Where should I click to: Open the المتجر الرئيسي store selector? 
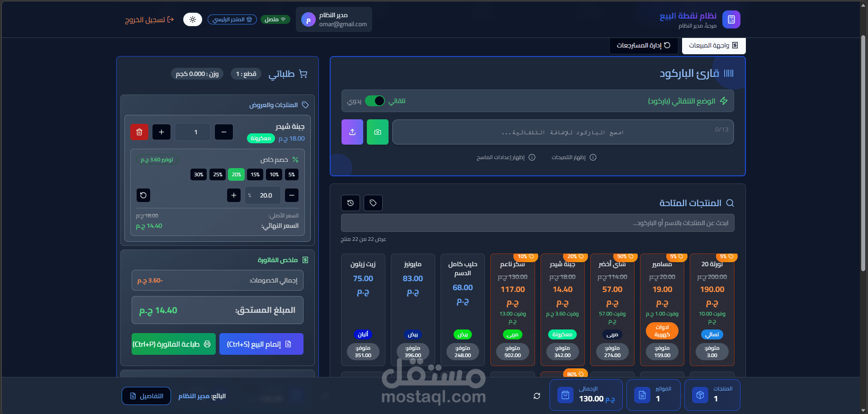point(232,19)
